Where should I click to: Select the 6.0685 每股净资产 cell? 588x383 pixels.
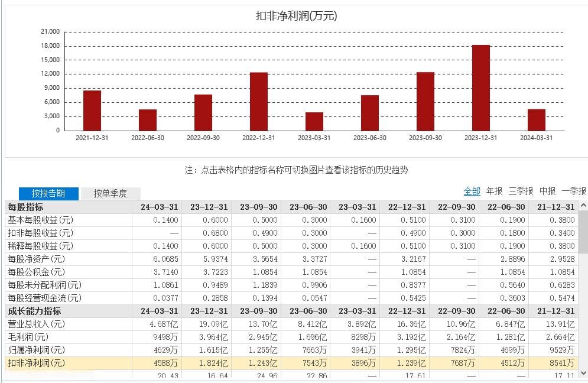[x=165, y=259]
